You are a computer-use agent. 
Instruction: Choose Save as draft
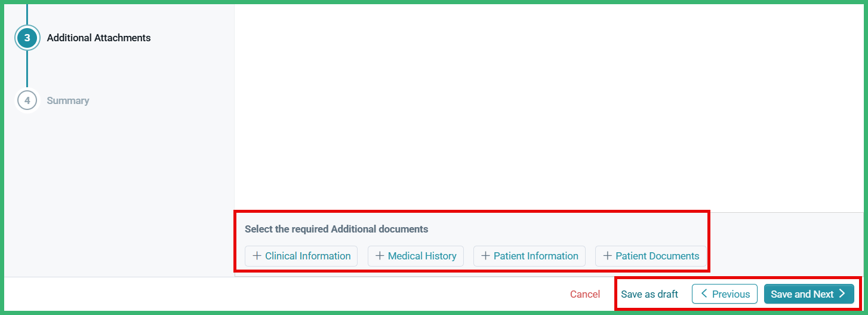650,294
